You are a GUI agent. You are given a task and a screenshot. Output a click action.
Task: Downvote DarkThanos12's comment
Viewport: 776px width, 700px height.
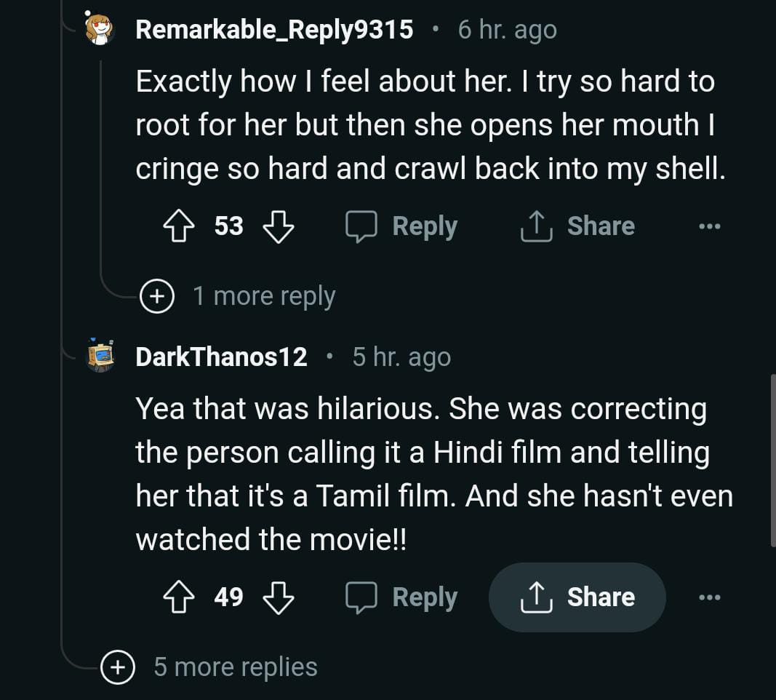pos(278,597)
